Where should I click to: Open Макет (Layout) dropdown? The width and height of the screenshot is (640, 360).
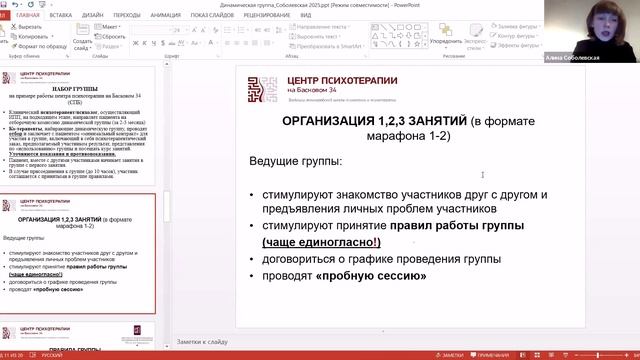[x=108, y=27]
